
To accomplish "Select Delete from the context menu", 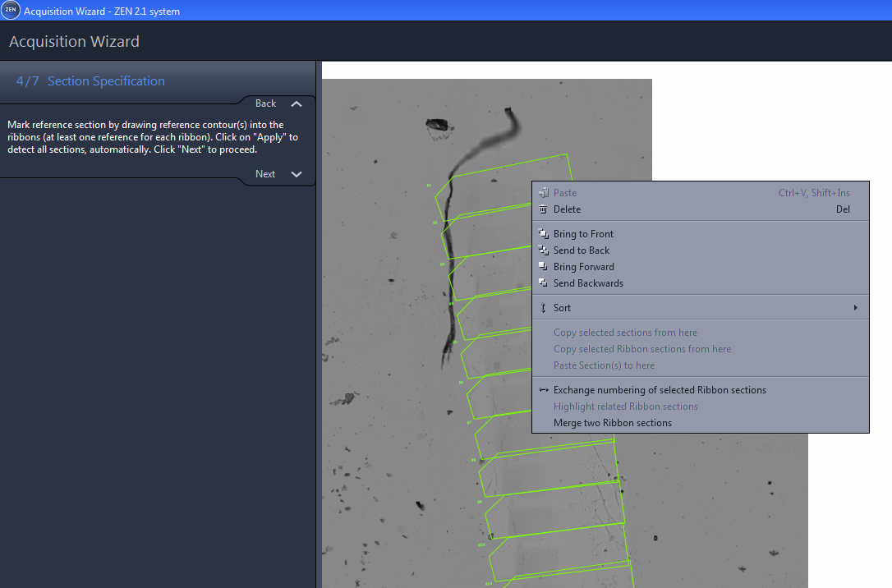I will 568,209.
